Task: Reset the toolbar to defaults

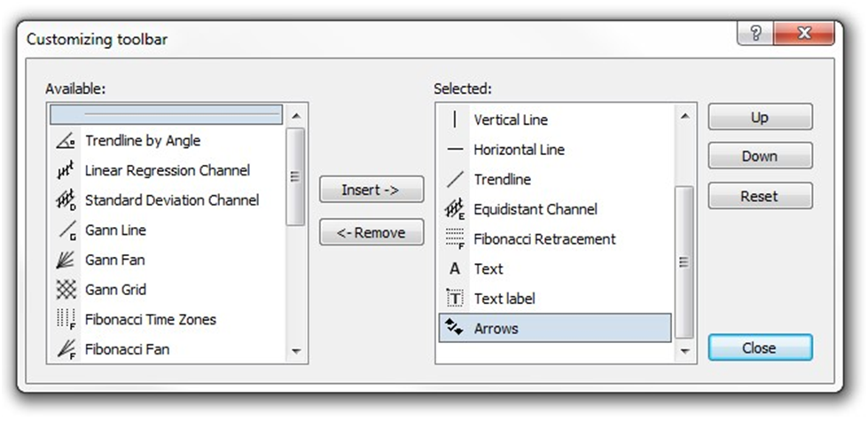Action: tap(759, 196)
